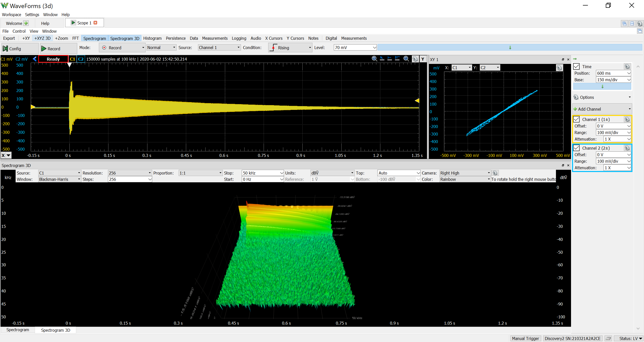Open the Window Blackman-Harris dropdown

(60, 179)
